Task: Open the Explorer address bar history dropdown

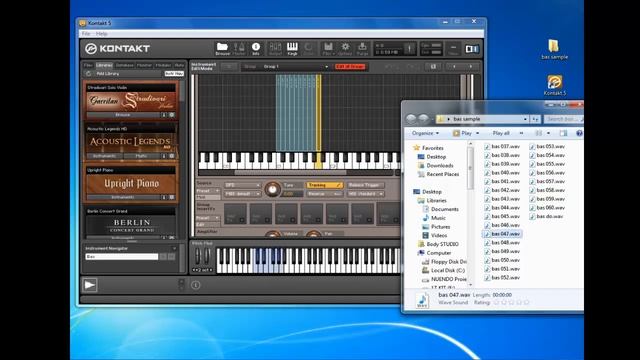Action: 525,119
